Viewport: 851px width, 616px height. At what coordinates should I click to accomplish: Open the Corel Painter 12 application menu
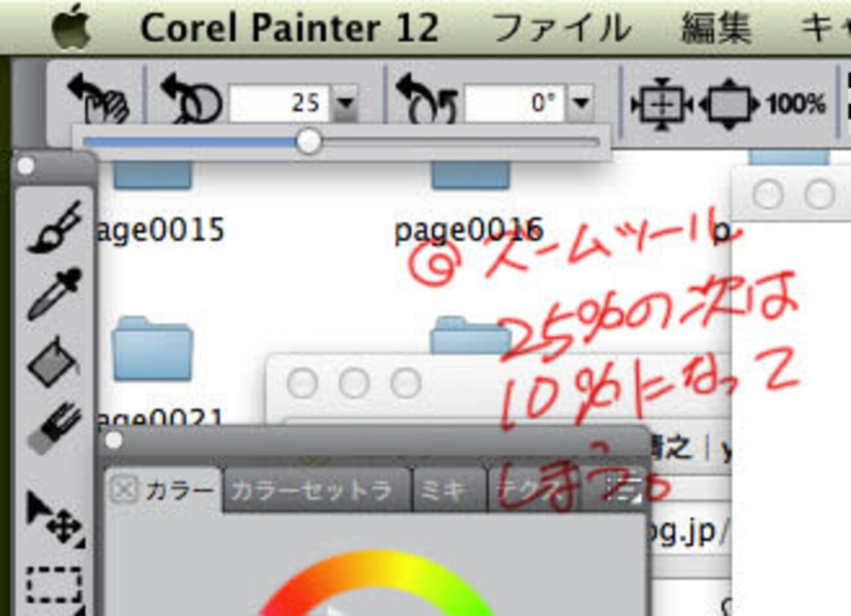[x=289, y=28]
